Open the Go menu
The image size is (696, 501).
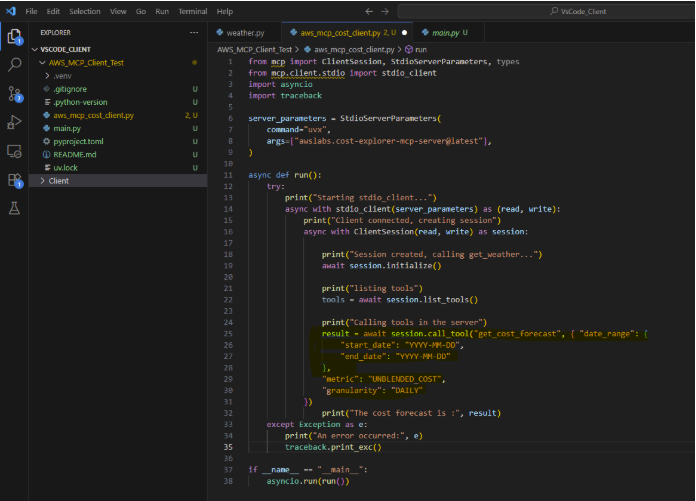[141, 12]
